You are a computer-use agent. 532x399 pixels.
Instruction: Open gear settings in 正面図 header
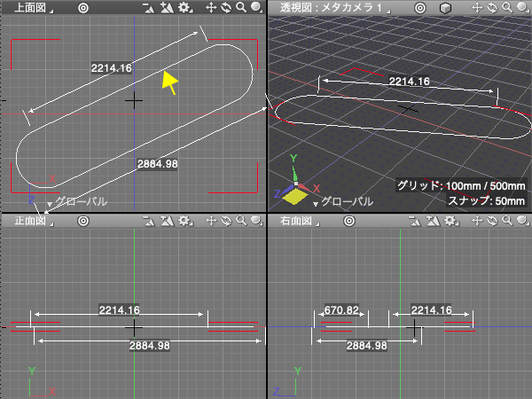tap(185, 221)
